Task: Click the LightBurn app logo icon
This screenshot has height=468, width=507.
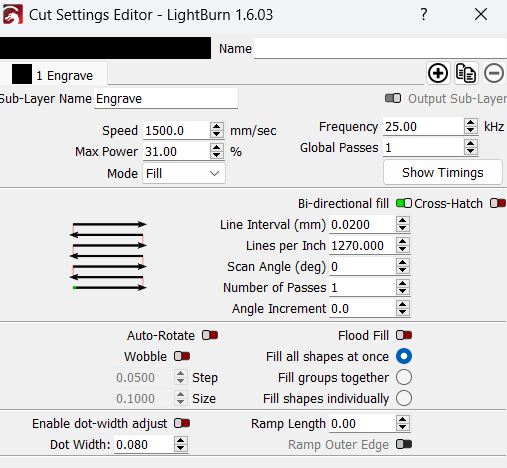Action: pos(12,14)
